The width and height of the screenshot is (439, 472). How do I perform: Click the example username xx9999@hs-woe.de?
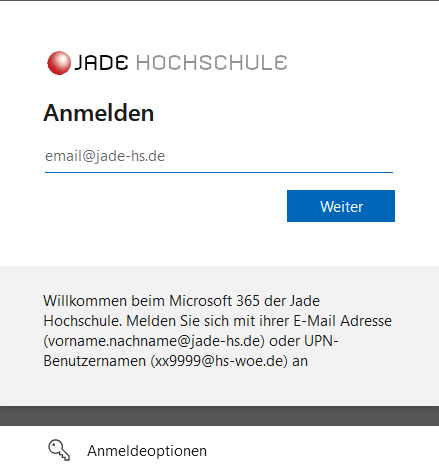(219, 361)
